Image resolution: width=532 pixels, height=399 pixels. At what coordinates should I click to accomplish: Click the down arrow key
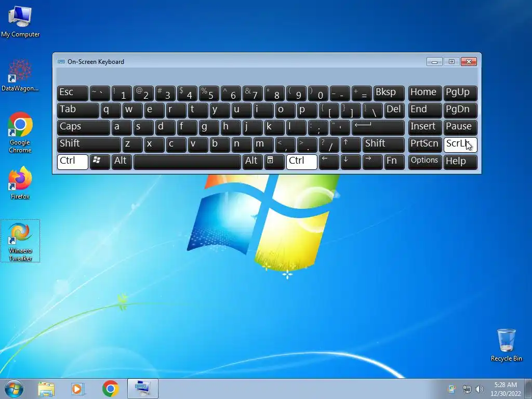click(351, 162)
